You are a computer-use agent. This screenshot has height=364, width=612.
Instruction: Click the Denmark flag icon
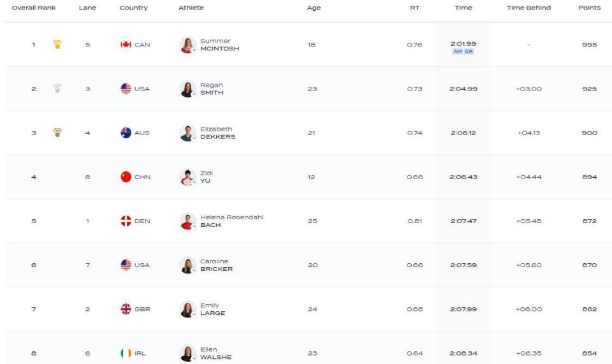pos(126,221)
